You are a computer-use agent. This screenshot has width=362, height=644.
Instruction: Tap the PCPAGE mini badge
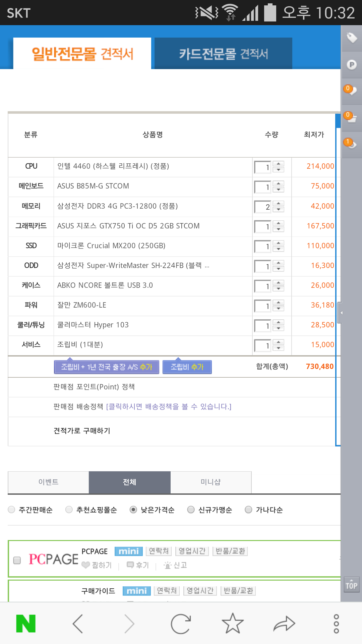coord(129,551)
